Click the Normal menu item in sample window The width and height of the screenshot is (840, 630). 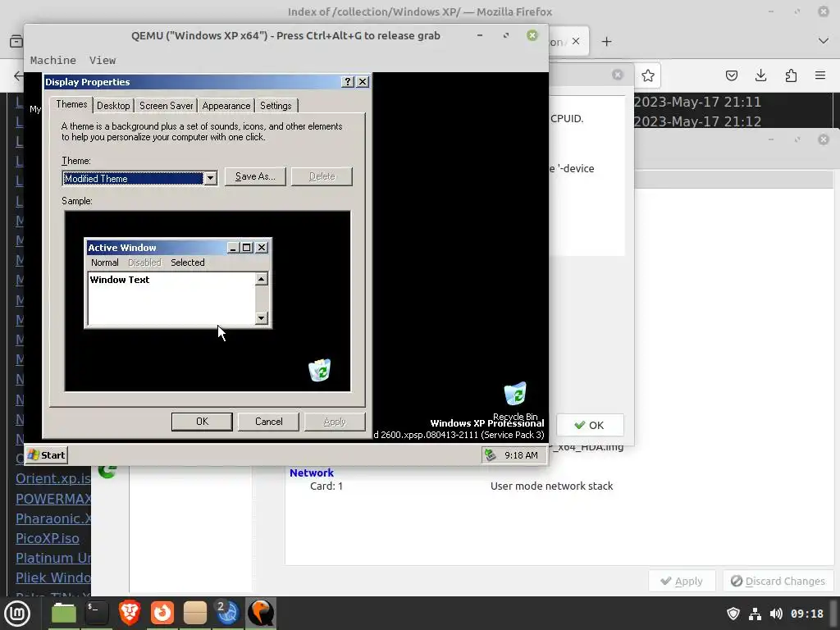[x=104, y=262]
